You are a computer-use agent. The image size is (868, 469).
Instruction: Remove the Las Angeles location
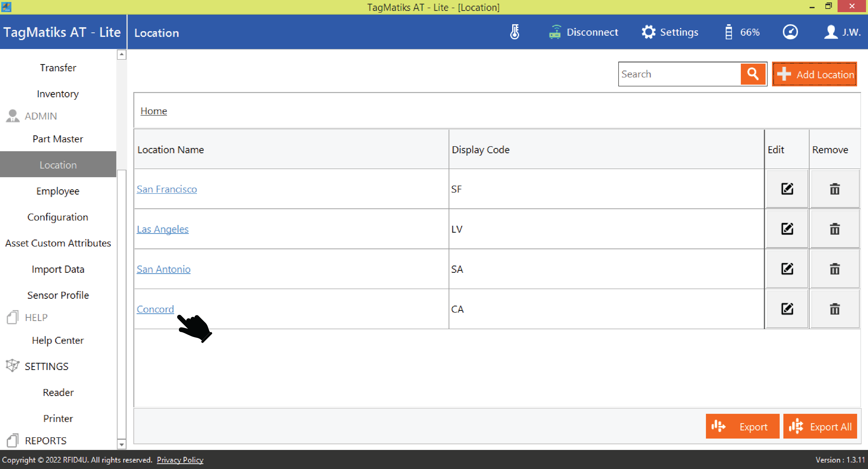tap(834, 229)
